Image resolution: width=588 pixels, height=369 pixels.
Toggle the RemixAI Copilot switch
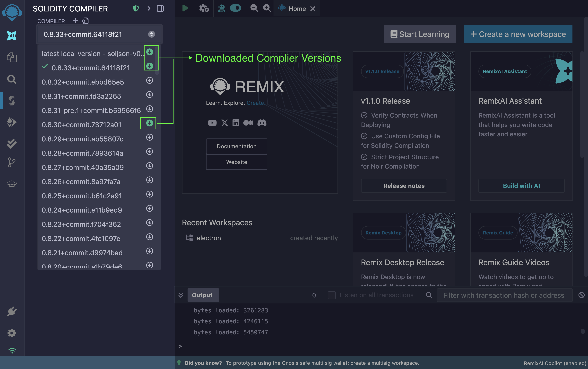235,8
